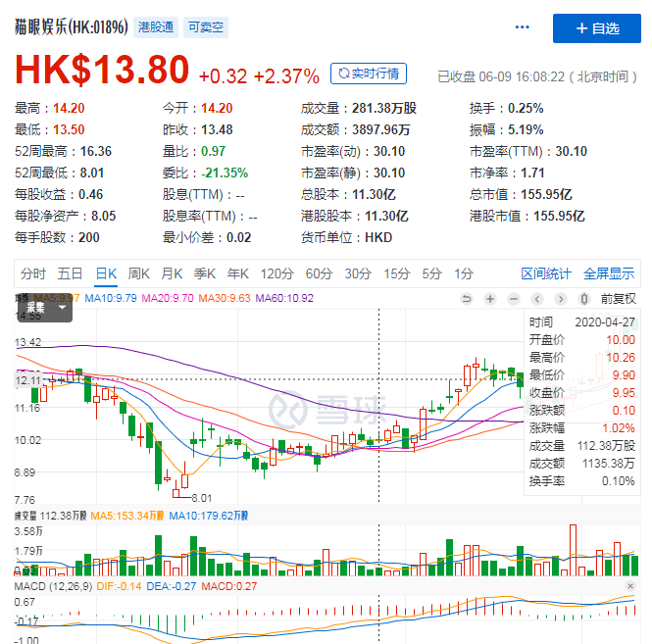
Task: Click the reset chart view arrow icon
Action: (467, 299)
